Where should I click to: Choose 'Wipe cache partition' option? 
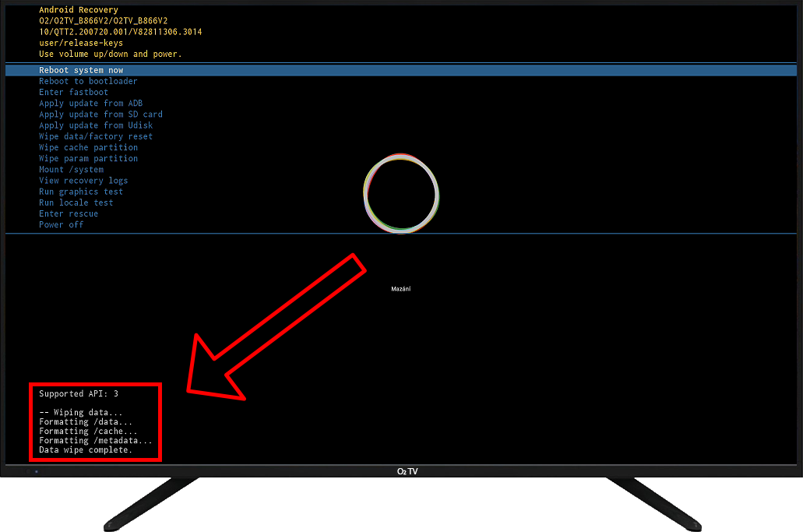(x=88, y=147)
